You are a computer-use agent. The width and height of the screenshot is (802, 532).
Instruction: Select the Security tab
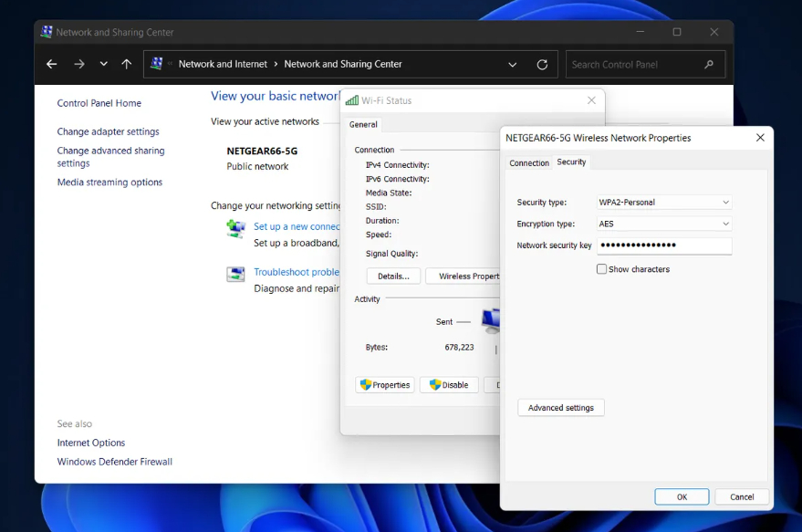tap(571, 162)
